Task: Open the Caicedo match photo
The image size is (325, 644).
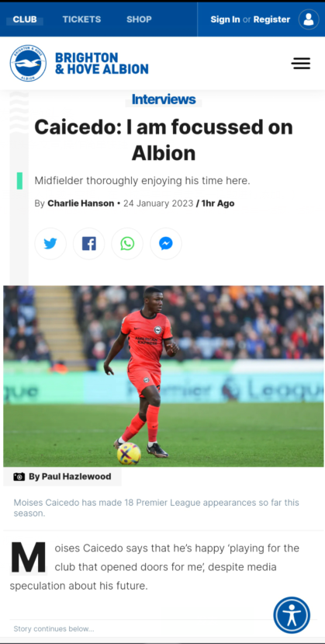Action: point(164,376)
